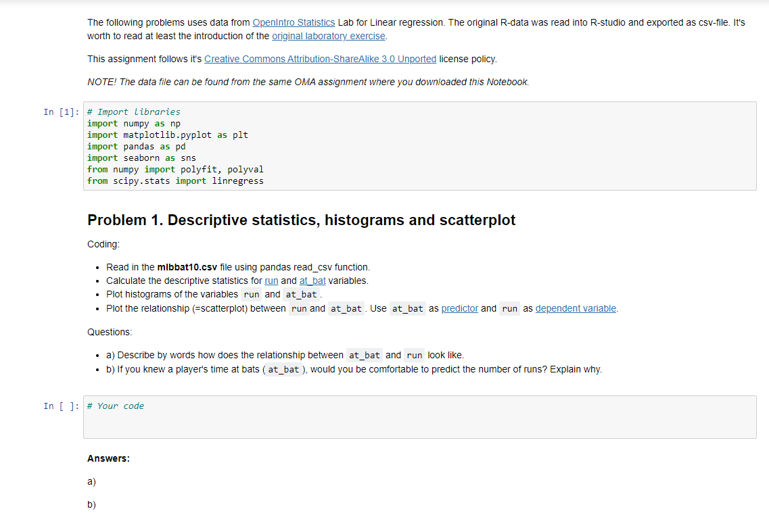
Task: Click the '# Import libraries' comment
Action: pyautogui.click(x=134, y=112)
